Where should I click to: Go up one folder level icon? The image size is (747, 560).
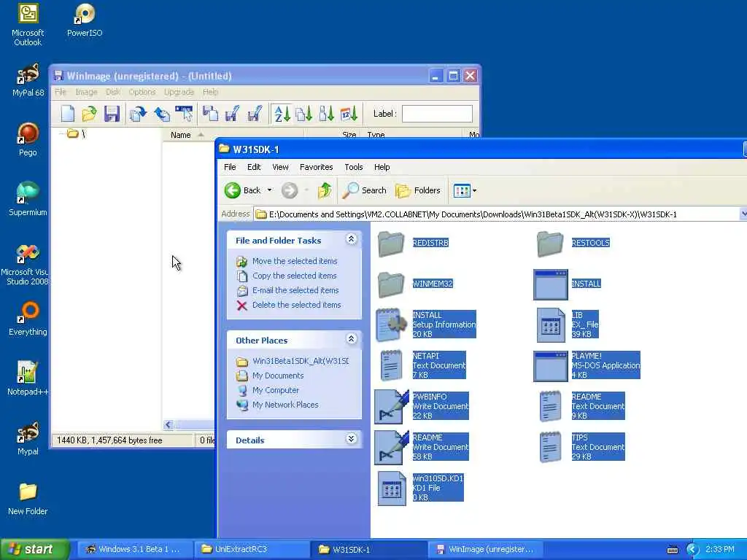(325, 190)
